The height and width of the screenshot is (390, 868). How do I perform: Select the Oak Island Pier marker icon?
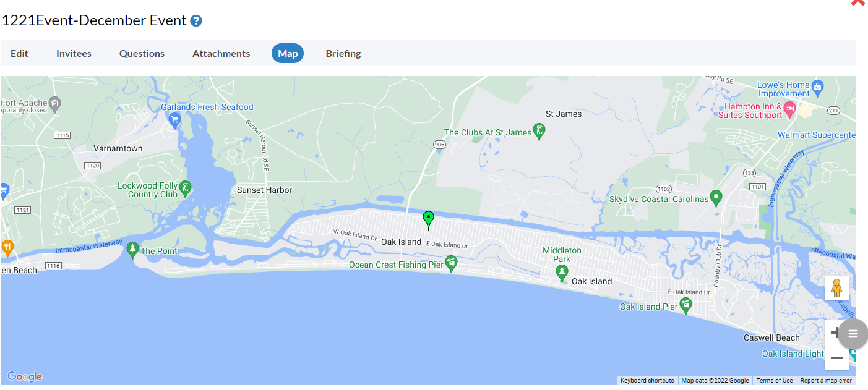click(x=685, y=305)
